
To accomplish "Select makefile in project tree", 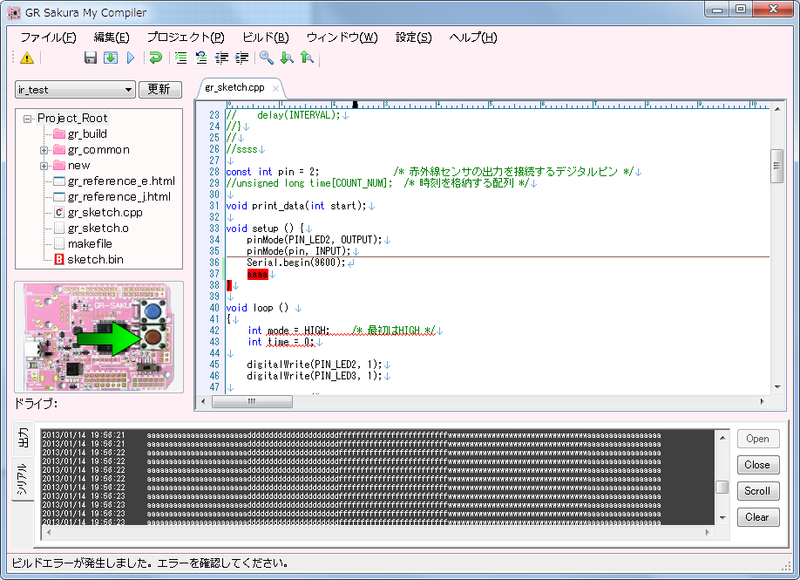I will (90, 244).
